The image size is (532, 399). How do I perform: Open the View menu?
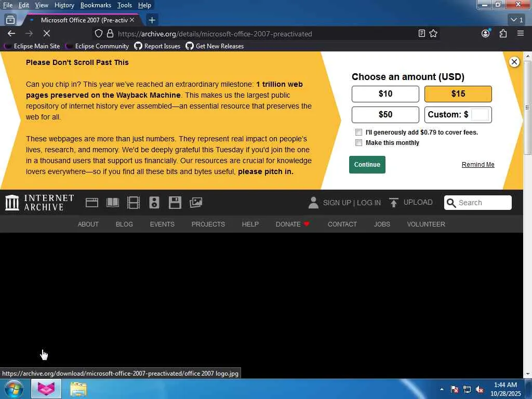pyautogui.click(x=42, y=5)
